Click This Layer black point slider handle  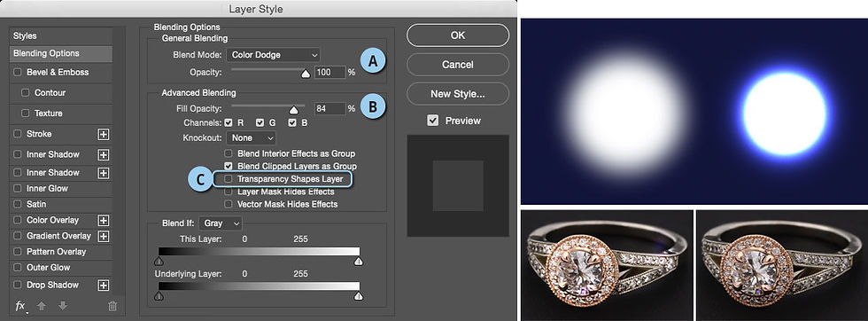[x=159, y=261]
